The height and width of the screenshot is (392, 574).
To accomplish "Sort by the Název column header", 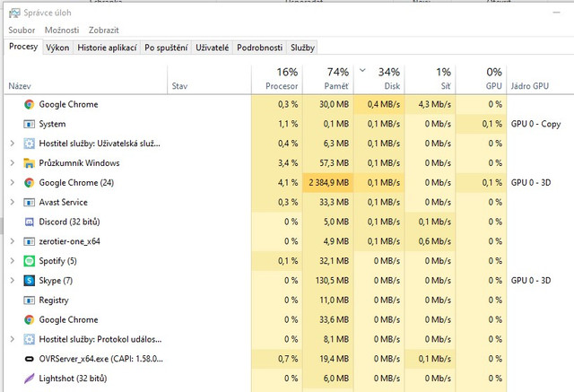I will point(86,80).
